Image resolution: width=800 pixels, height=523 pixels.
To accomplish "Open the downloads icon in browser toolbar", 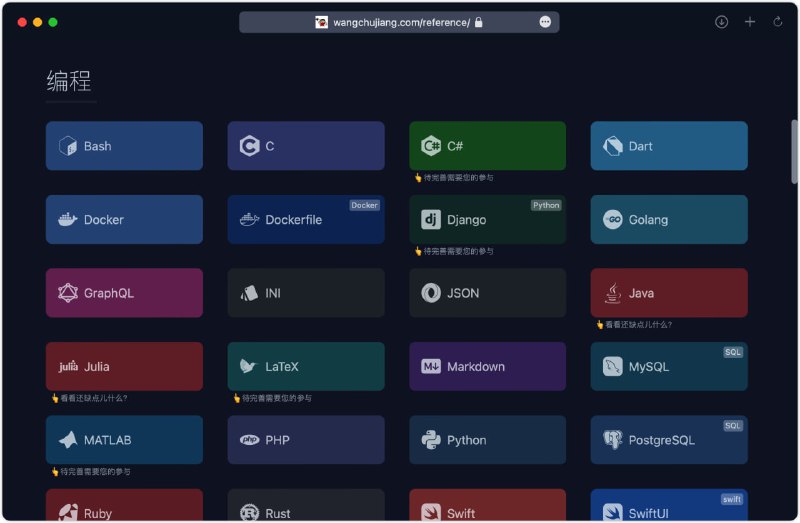I will [721, 22].
